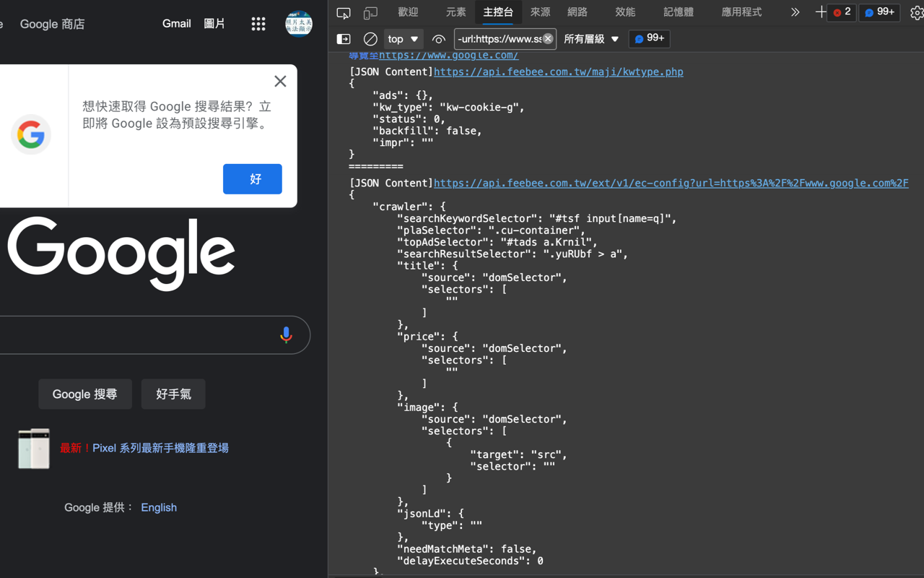Expand the hidden DevTools panels chevron
924x578 pixels.
[795, 12]
